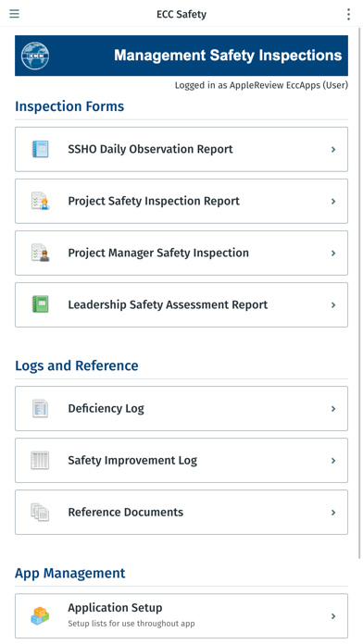Open the Safety Improvement Log

(x=181, y=460)
